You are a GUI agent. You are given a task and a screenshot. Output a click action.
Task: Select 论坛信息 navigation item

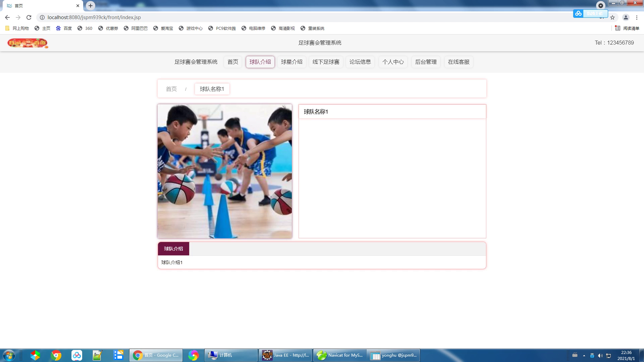[360, 62]
